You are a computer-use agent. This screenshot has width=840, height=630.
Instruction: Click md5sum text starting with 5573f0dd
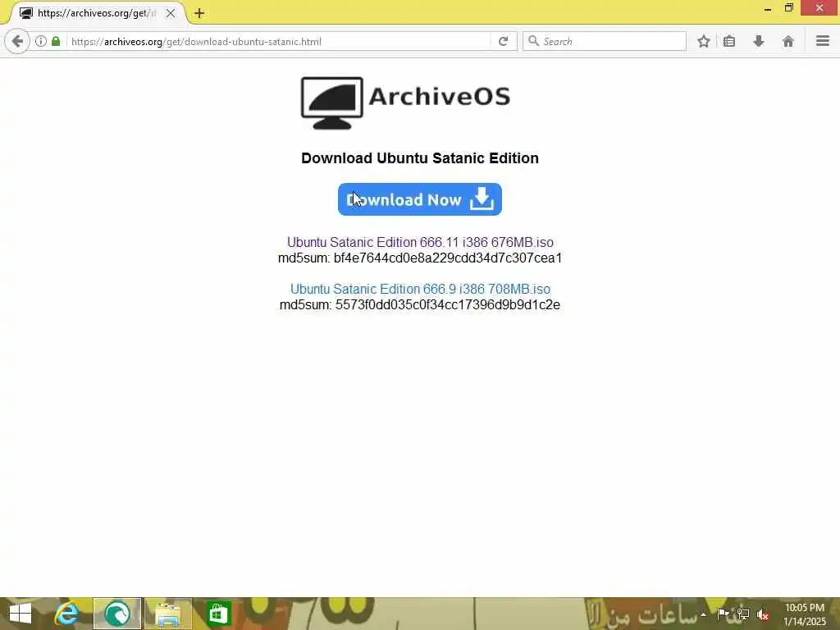(x=420, y=304)
